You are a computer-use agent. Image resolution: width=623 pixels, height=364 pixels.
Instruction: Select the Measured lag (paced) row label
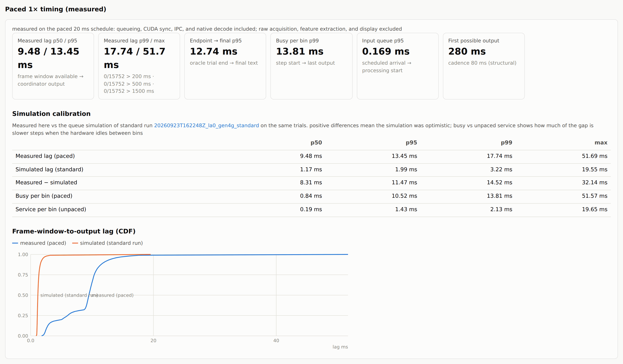45,156
